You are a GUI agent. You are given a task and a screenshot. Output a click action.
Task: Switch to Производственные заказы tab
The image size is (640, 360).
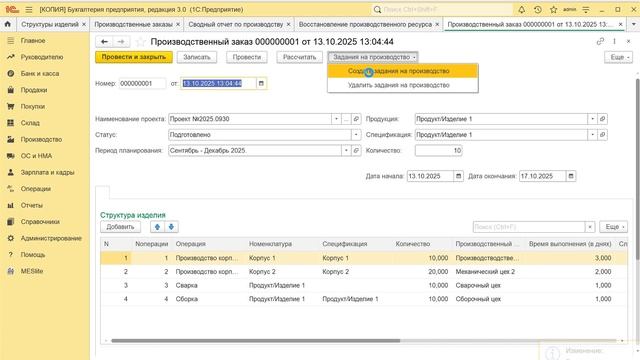(x=133, y=24)
